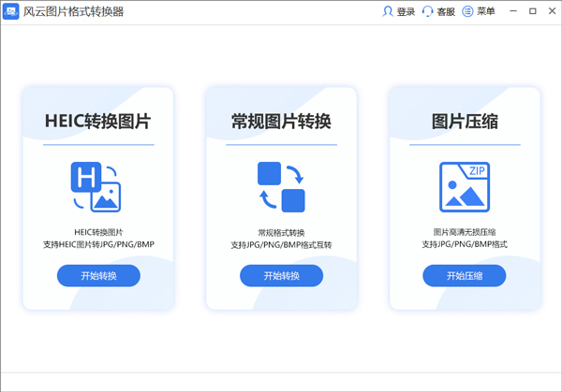Open the 菜单 menu
The height and width of the screenshot is (392, 562).
[485, 11]
